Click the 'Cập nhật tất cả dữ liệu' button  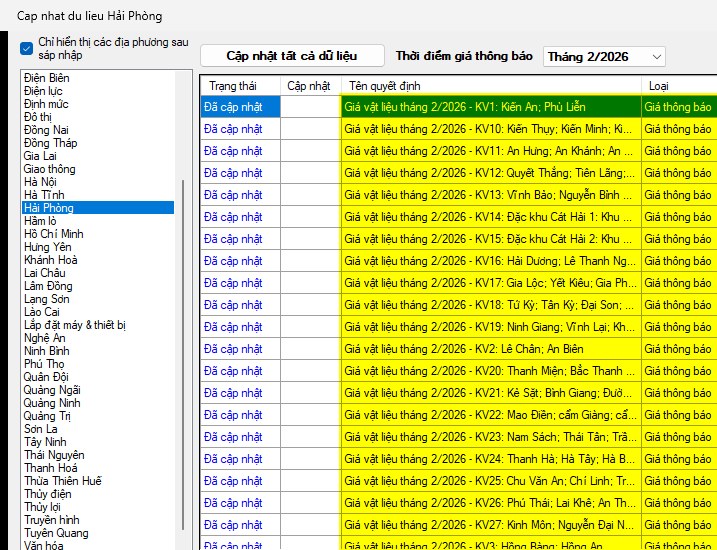coord(291,56)
